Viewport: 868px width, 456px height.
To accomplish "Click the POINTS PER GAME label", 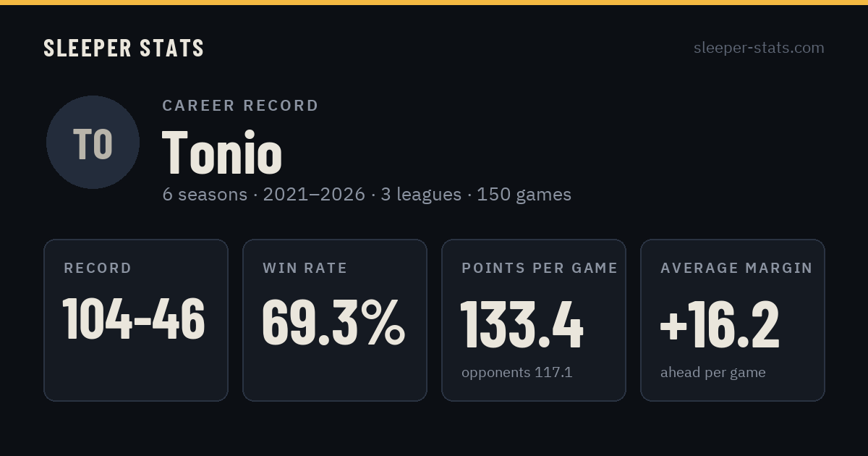I will [540, 269].
